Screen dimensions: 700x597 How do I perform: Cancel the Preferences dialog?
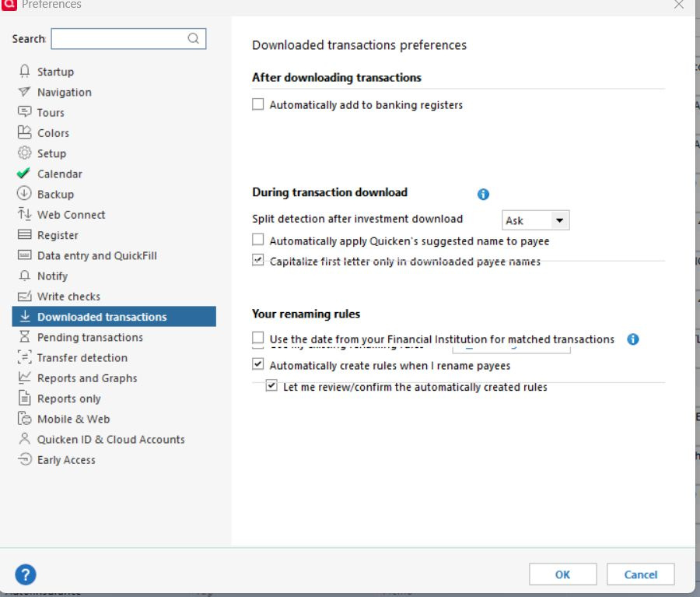click(640, 574)
